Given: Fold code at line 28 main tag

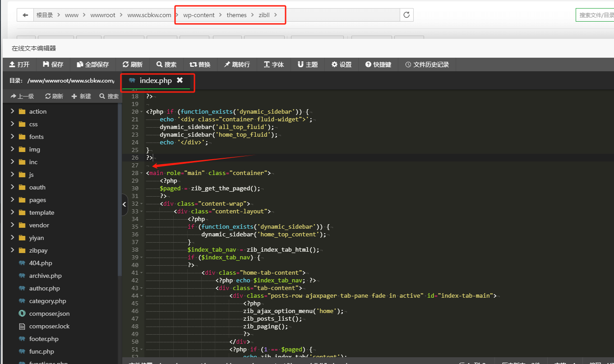Looking at the screenshot, I should (x=142, y=173).
